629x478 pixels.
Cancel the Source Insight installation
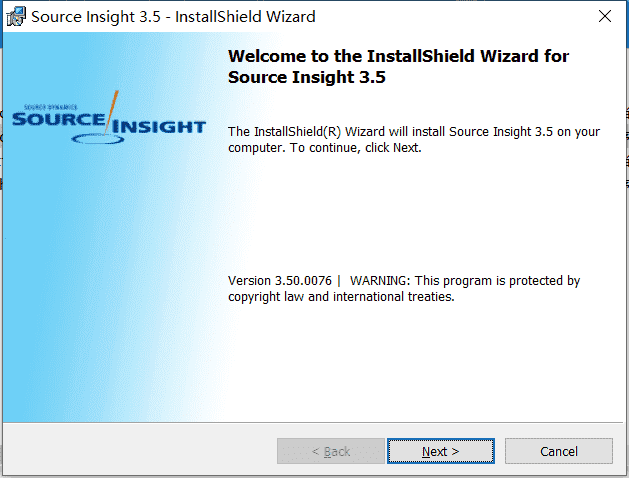(558, 451)
